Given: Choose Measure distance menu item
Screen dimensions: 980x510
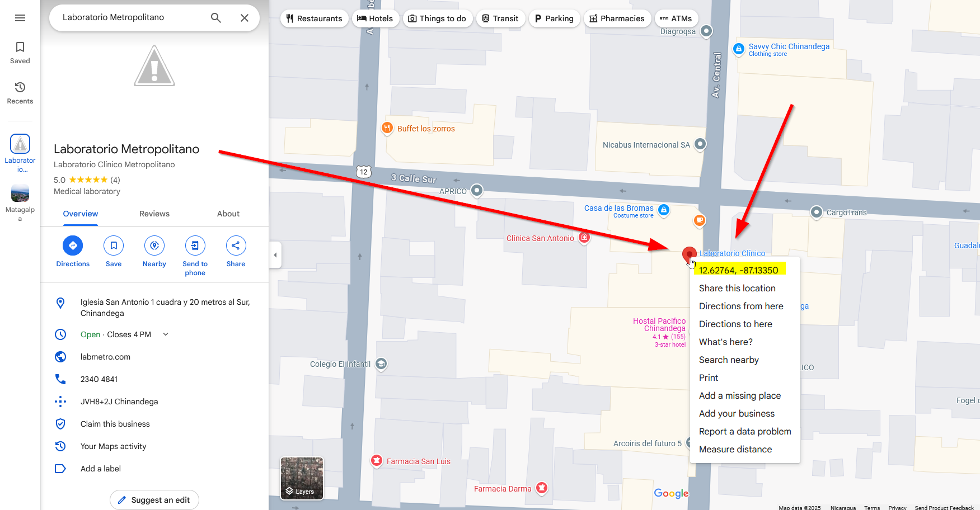Looking at the screenshot, I should [735, 449].
